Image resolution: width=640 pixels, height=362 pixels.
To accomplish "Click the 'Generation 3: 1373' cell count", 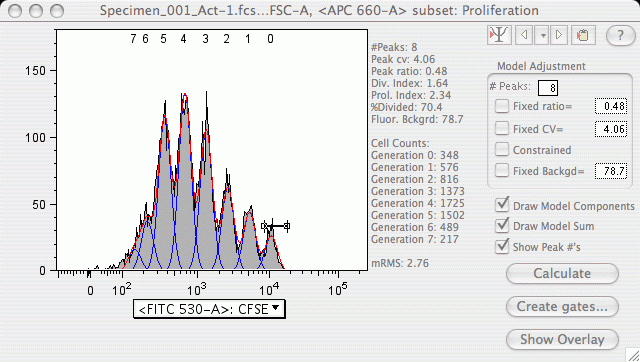I will pos(418,191).
